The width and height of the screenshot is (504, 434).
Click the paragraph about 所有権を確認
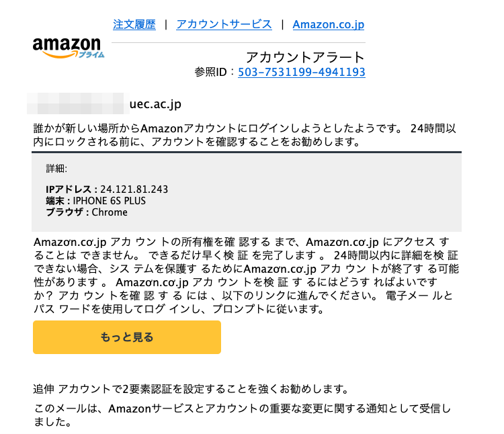point(246,275)
